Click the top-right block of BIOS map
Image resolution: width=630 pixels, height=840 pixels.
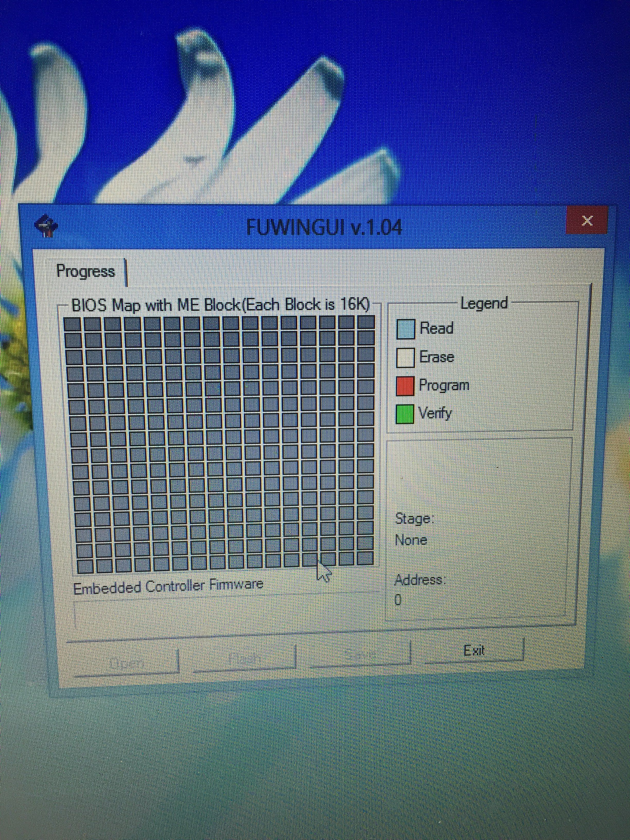(x=366, y=322)
